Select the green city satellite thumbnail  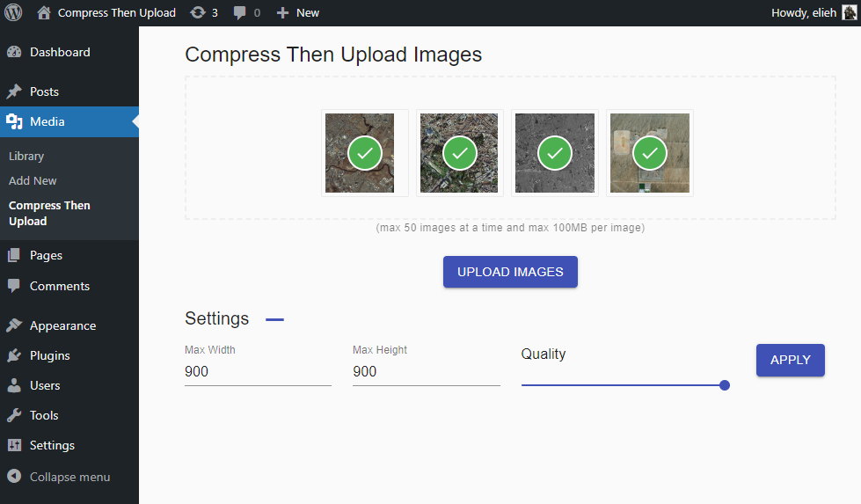[x=460, y=153]
